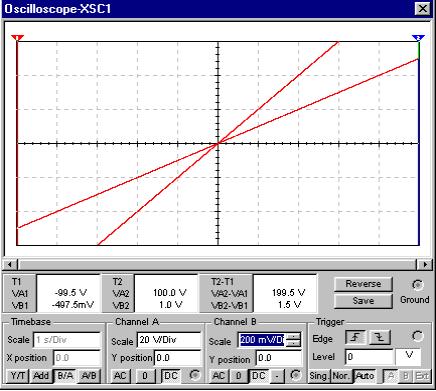Screen dimensions: 436x391
Task: Set trigger mode to Nor.
Action: click(341, 376)
